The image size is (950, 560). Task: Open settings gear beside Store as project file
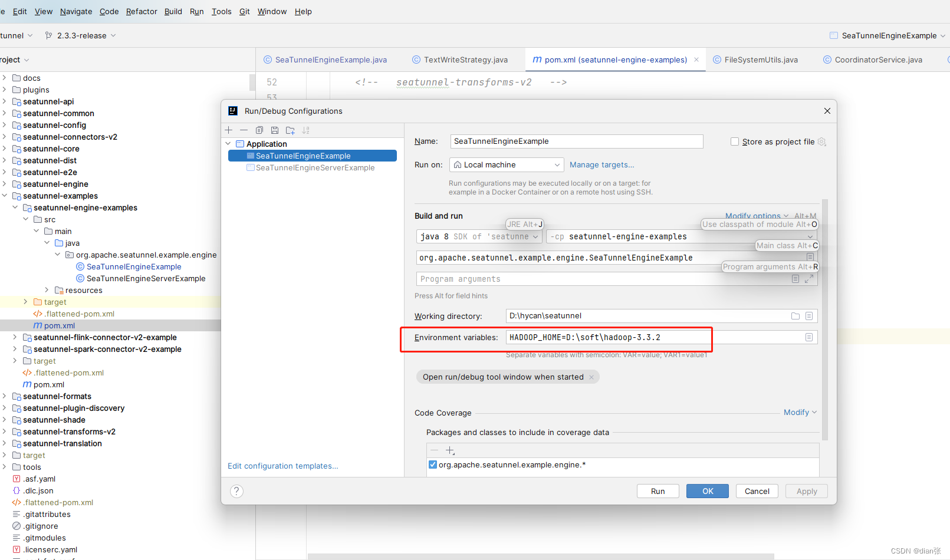coord(822,141)
